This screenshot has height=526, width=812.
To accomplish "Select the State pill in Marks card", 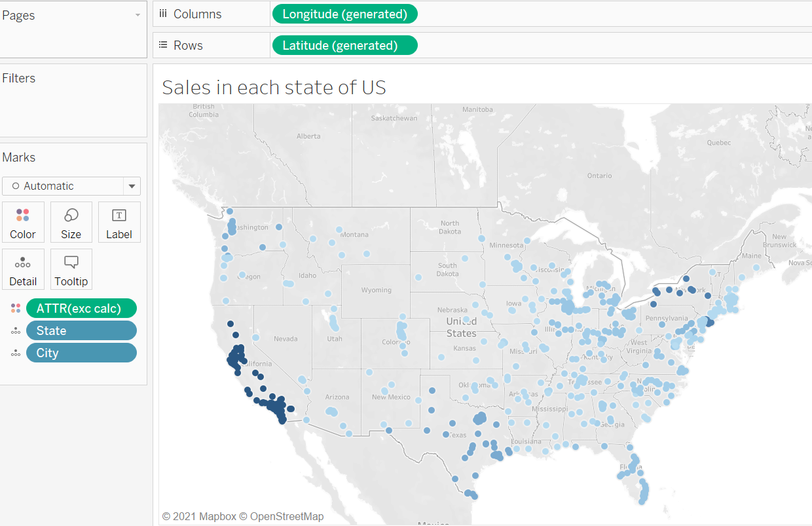I will (x=81, y=331).
